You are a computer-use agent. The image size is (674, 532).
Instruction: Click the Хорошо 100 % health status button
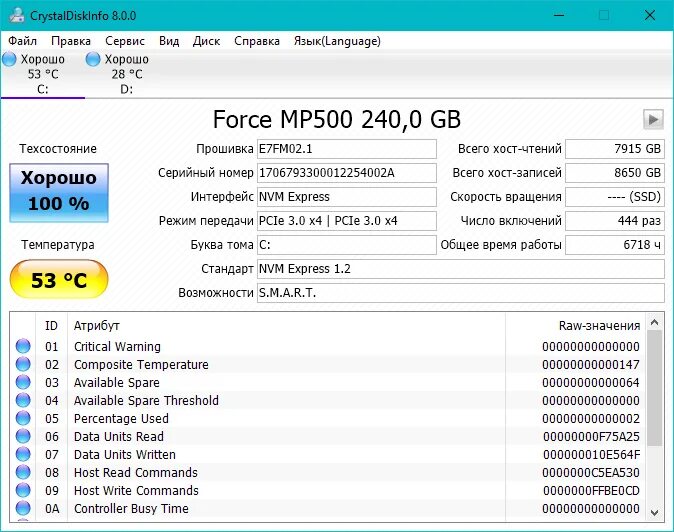pos(59,193)
